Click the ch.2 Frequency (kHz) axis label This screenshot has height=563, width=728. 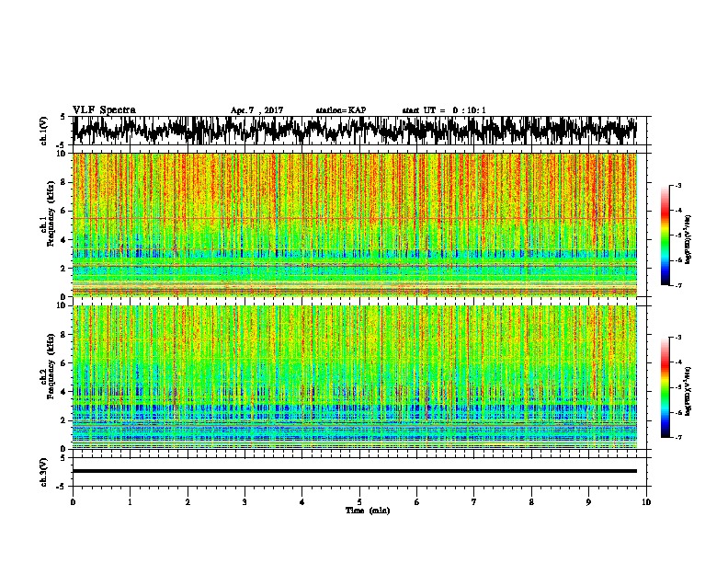coord(48,366)
